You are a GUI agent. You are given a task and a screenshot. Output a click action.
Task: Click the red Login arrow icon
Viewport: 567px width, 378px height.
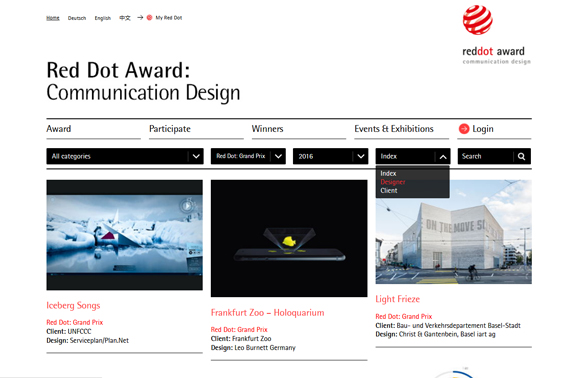[x=464, y=129]
